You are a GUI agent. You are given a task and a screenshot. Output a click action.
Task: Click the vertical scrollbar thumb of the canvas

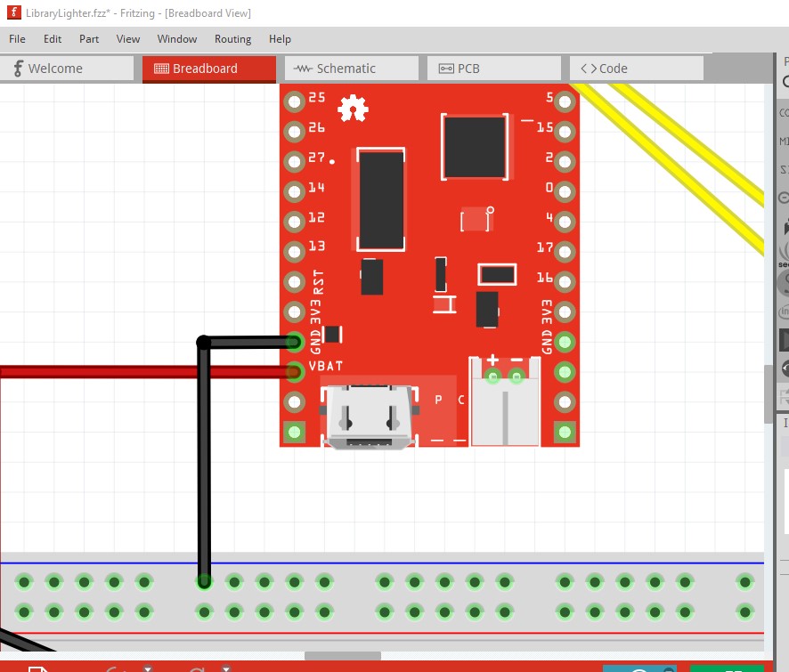click(768, 393)
